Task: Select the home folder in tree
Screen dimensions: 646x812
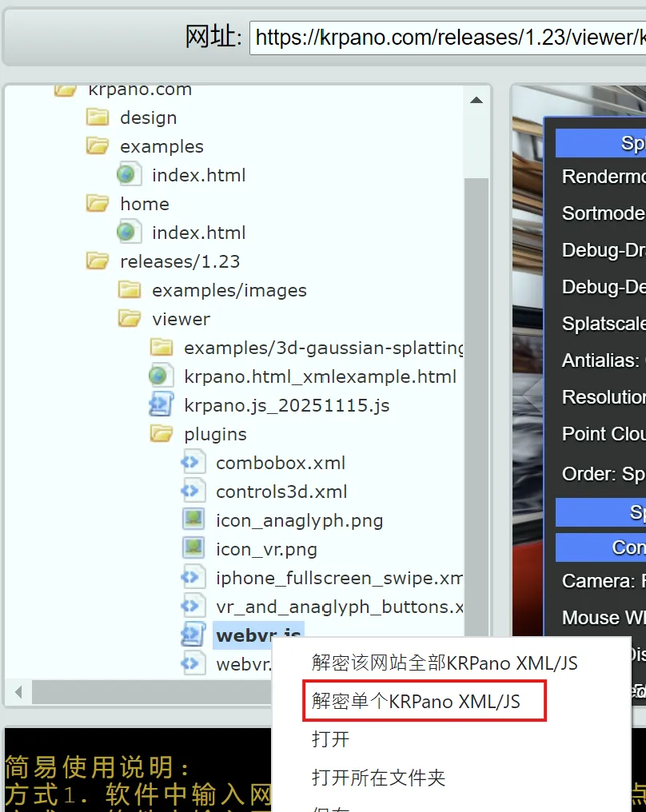Action: coord(145,205)
